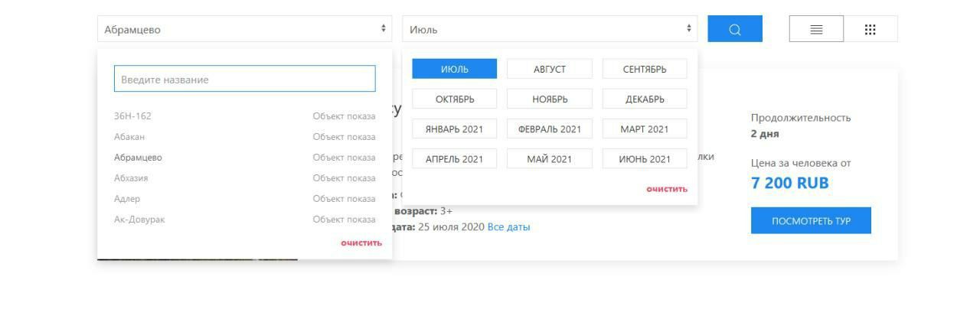The width and height of the screenshot is (980, 309).
Task: Select month МАРТ 2021
Action: 645,128
